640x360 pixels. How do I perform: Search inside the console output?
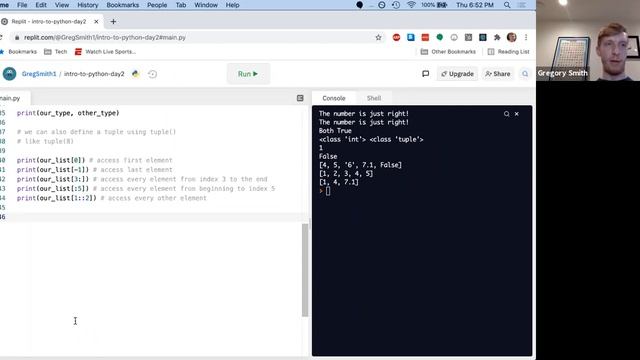click(507, 114)
